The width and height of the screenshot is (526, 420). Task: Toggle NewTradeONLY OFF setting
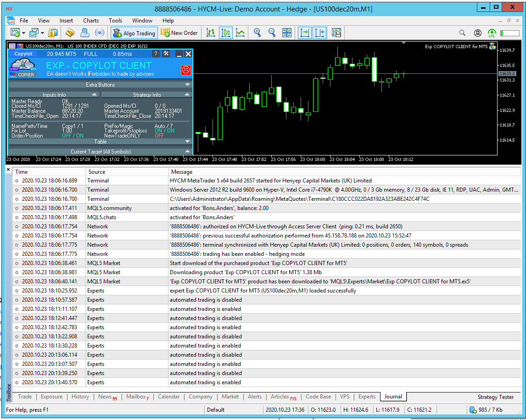[159, 136]
